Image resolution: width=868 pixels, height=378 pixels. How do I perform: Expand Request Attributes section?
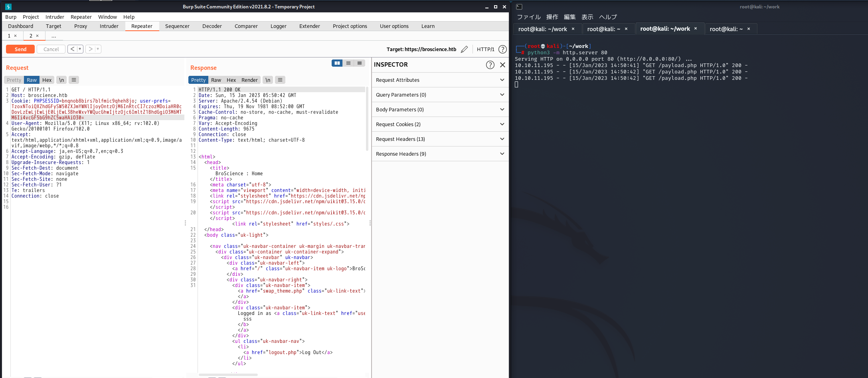pyautogui.click(x=440, y=80)
